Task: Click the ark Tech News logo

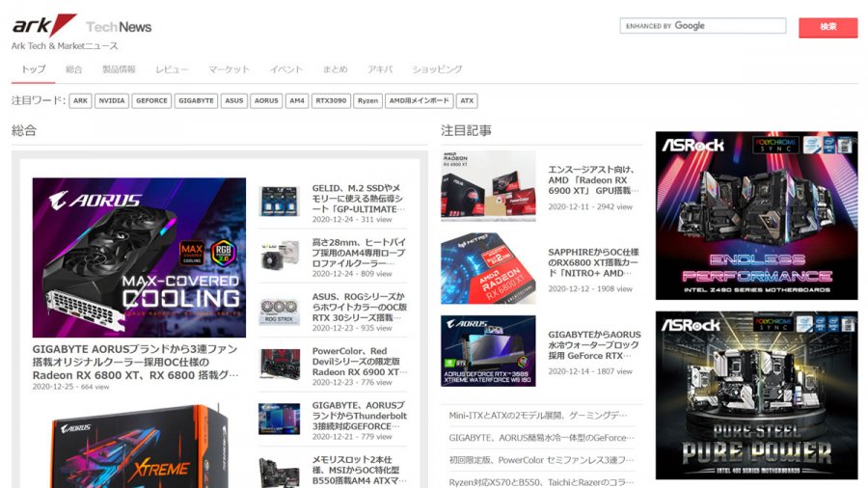Action: 81,25
